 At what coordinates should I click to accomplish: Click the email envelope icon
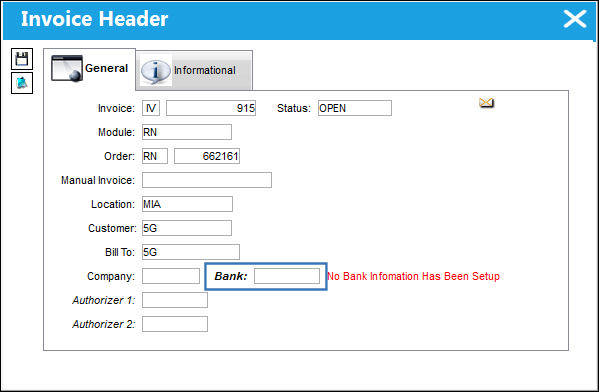tap(486, 102)
